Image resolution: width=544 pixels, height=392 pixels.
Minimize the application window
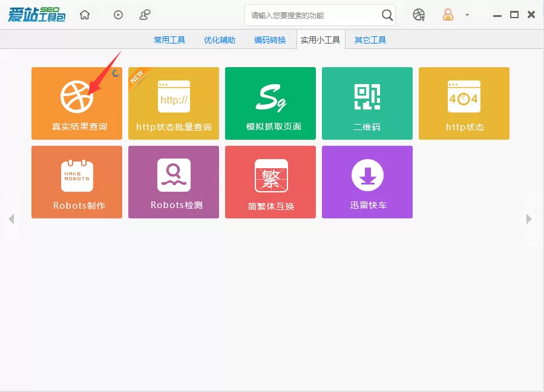click(497, 16)
